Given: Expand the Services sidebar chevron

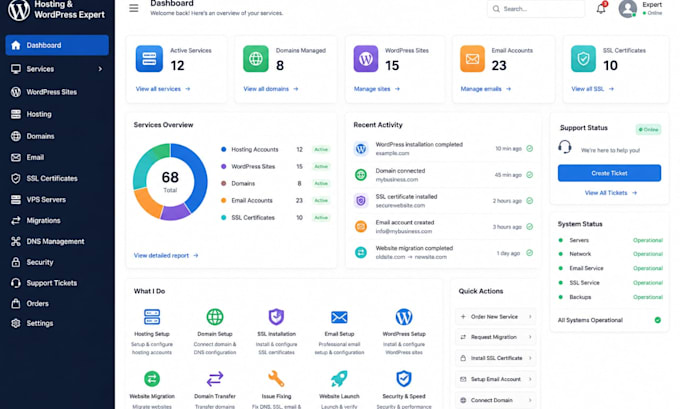Looking at the screenshot, I should pyautogui.click(x=100, y=69).
